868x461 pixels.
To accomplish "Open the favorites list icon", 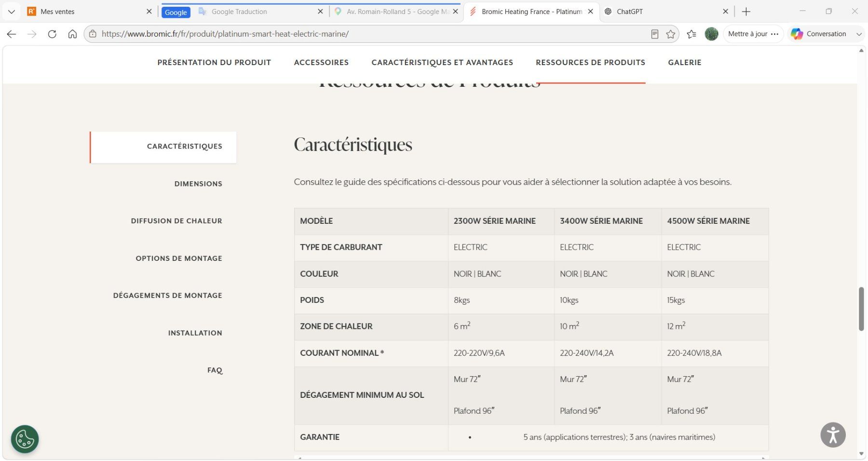I will coord(692,34).
